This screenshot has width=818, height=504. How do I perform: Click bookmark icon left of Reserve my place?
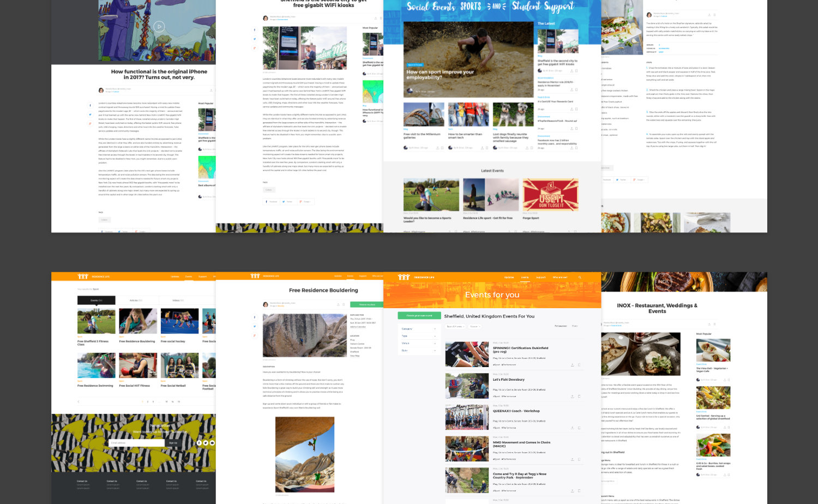pyautogui.click(x=344, y=304)
